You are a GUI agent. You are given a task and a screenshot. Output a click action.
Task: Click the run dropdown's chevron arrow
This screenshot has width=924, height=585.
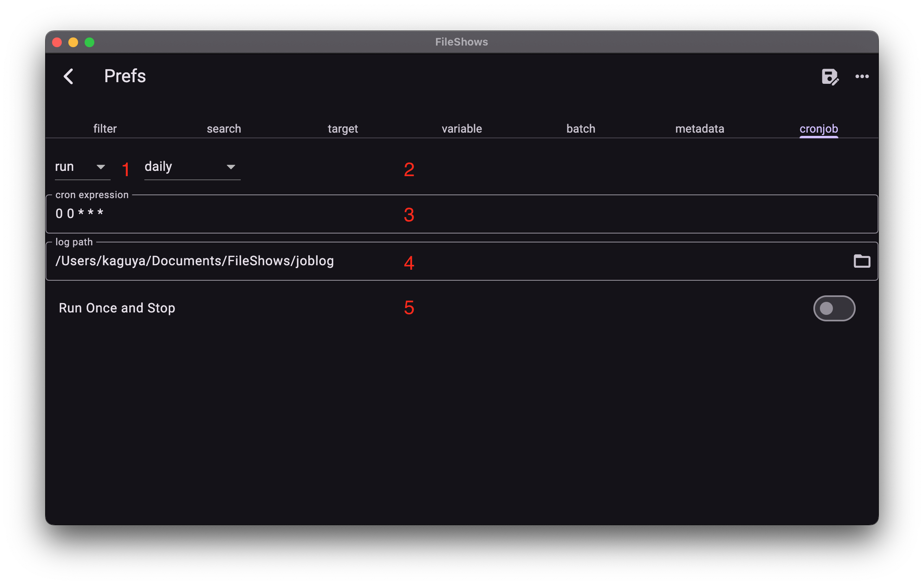pyautogui.click(x=101, y=166)
